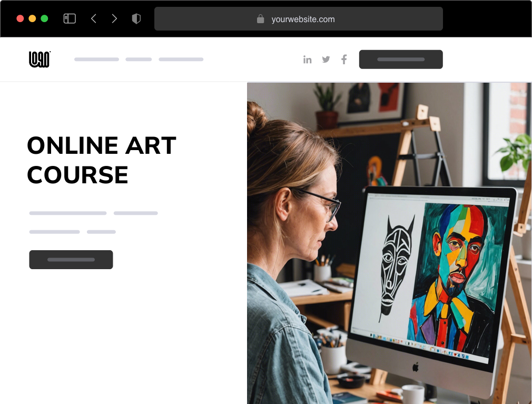Toggle the browser sidebar icon
Screen dimensions: 532x404
click(x=70, y=18)
